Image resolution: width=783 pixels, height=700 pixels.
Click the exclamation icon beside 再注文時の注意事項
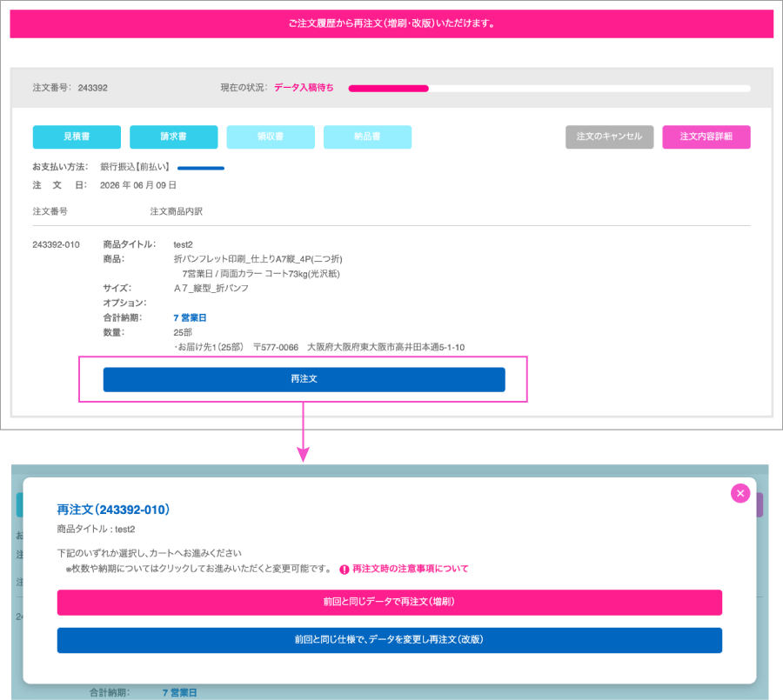point(344,570)
